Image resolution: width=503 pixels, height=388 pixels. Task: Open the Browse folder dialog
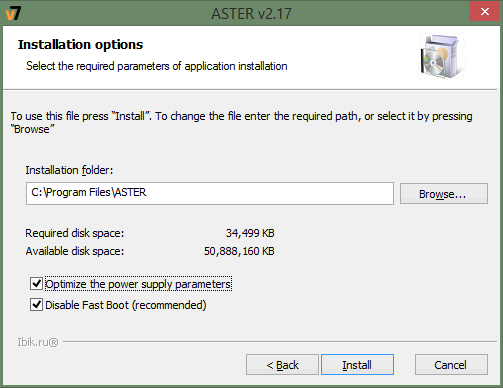pyautogui.click(x=444, y=193)
